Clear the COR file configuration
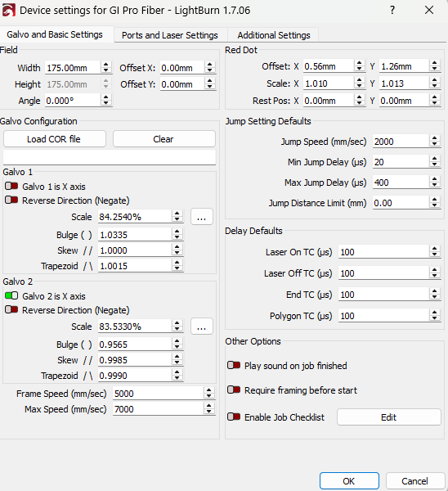The height and width of the screenshot is (491, 448). click(x=164, y=139)
